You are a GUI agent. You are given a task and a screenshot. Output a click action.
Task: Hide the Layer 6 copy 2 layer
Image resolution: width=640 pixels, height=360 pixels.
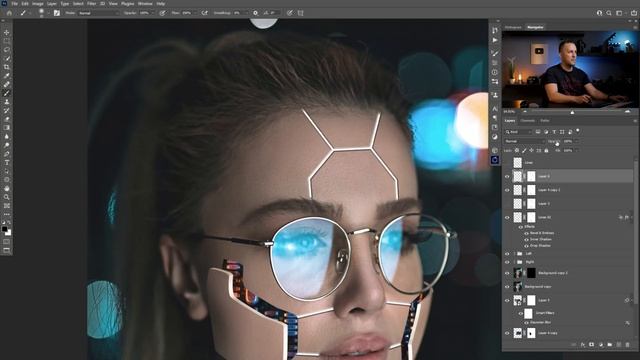click(x=507, y=190)
